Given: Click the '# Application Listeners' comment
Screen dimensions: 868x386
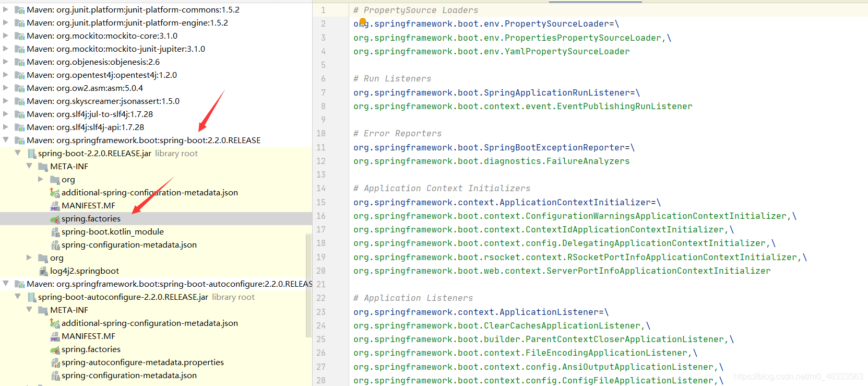Looking at the screenshot, I should pos(413,298).
